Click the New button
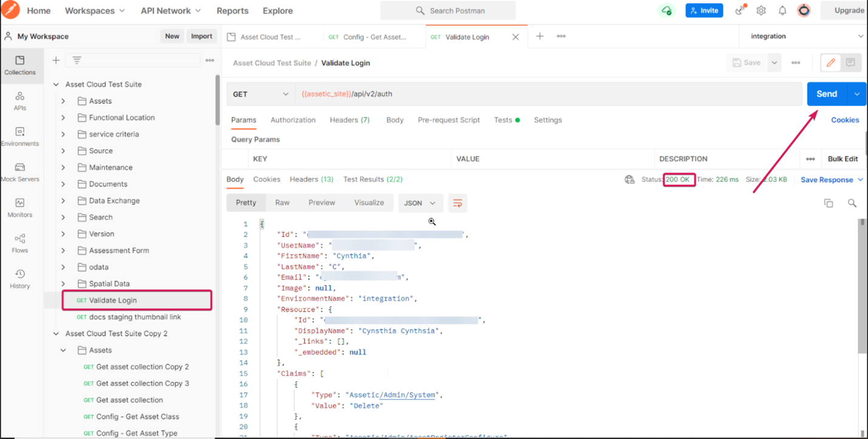Screen dimensions: 868x439 (172, 36)
